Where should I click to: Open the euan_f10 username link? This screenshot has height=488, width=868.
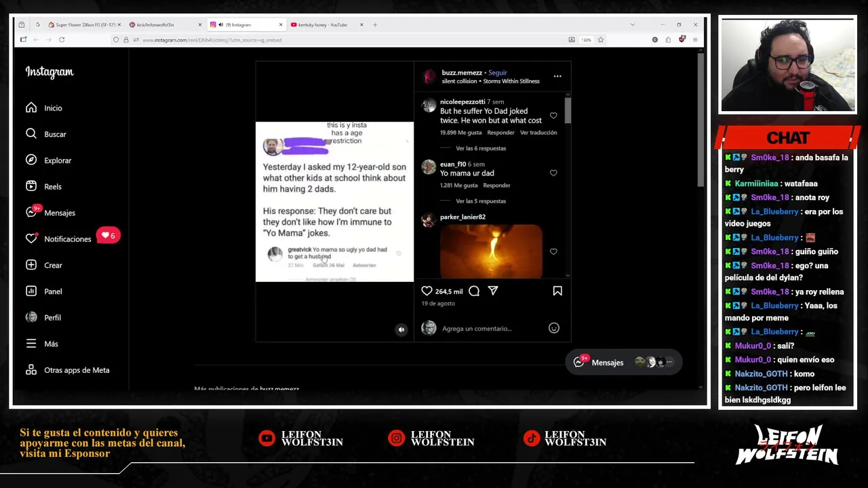click(x=453, y=164)
